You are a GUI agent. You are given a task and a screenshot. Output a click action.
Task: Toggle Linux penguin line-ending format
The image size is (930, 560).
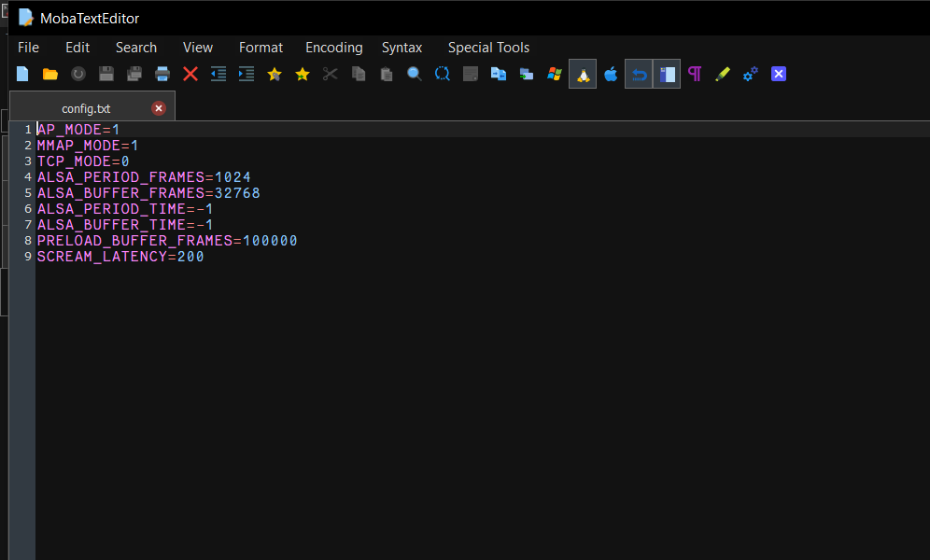click(583, 74)
